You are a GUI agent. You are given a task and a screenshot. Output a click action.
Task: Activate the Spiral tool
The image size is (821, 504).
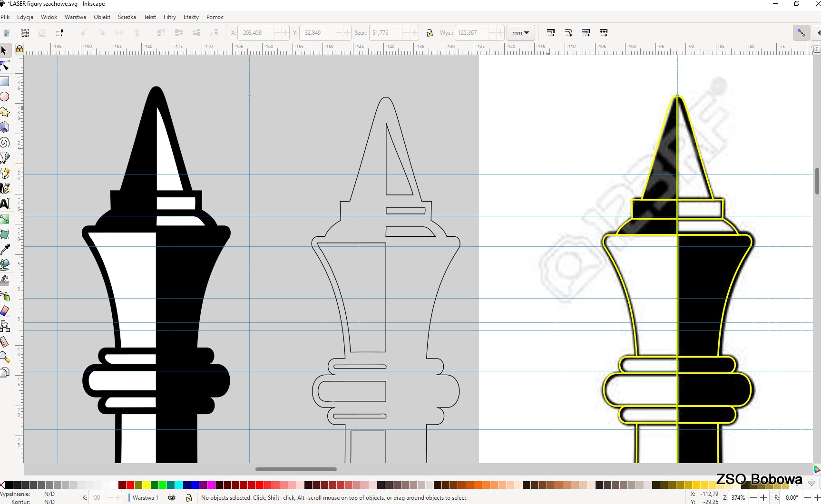pos(5,143)
